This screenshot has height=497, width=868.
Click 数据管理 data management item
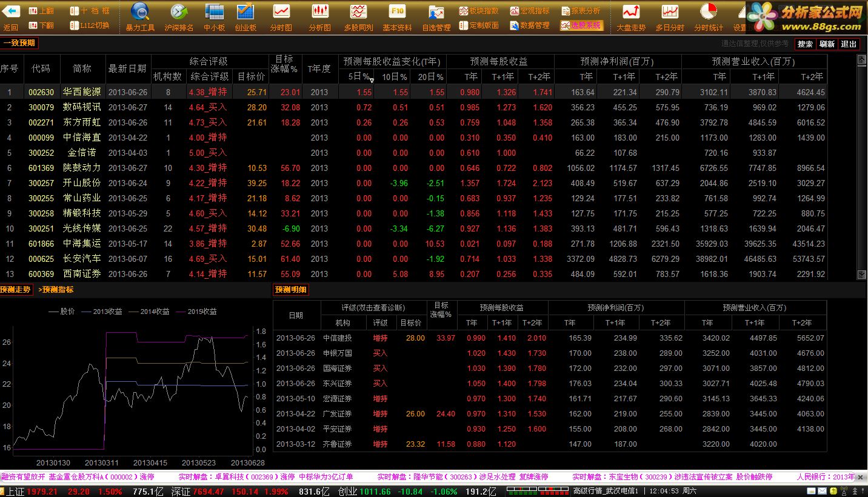point(530,25)
